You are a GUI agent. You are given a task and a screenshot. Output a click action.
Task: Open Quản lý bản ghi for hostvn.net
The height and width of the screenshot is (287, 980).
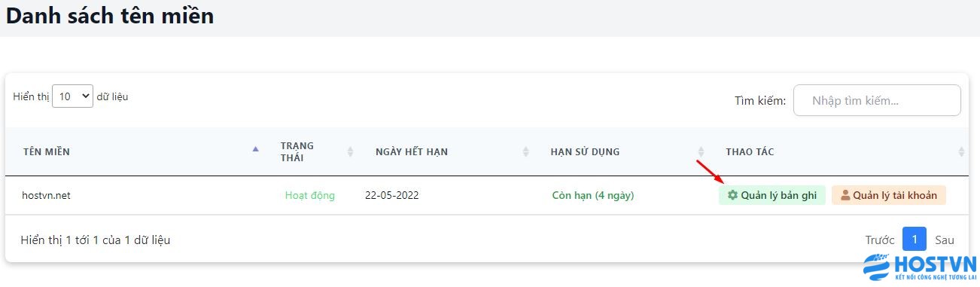click(x=772, y=195)
